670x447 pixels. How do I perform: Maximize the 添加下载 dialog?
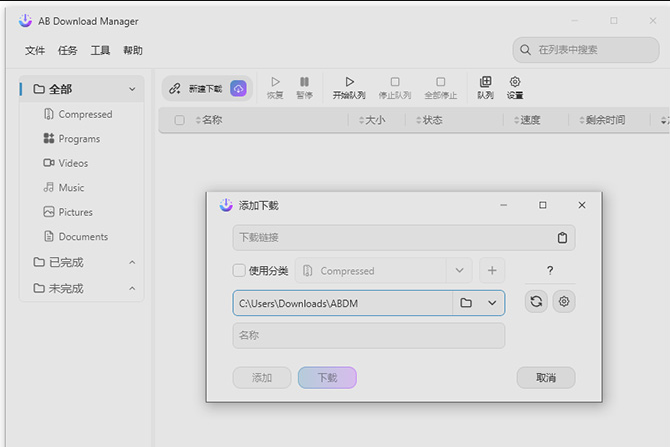coord(543,205)
